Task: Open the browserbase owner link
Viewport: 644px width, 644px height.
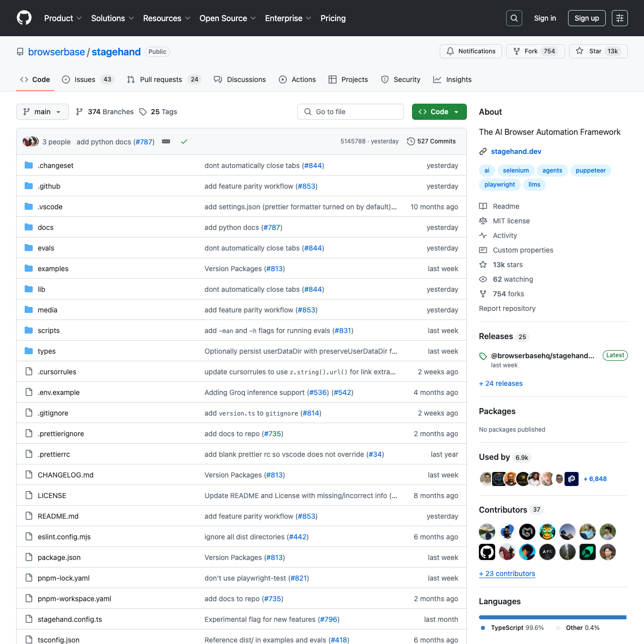Action: click(56, 52)
